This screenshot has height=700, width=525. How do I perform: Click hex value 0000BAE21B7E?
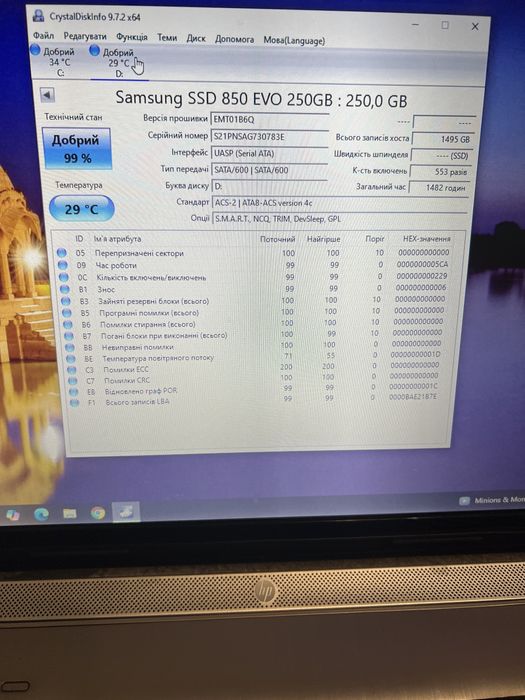click(x=413, y=396)
